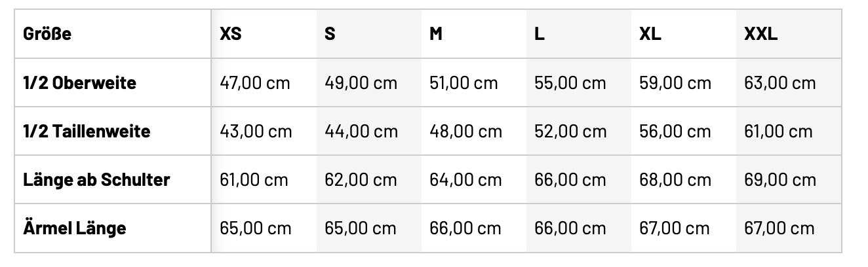Screen dimensions: 868x267
Task: Click the Länge ab Schulter row label
Action: tap(96, 179)
